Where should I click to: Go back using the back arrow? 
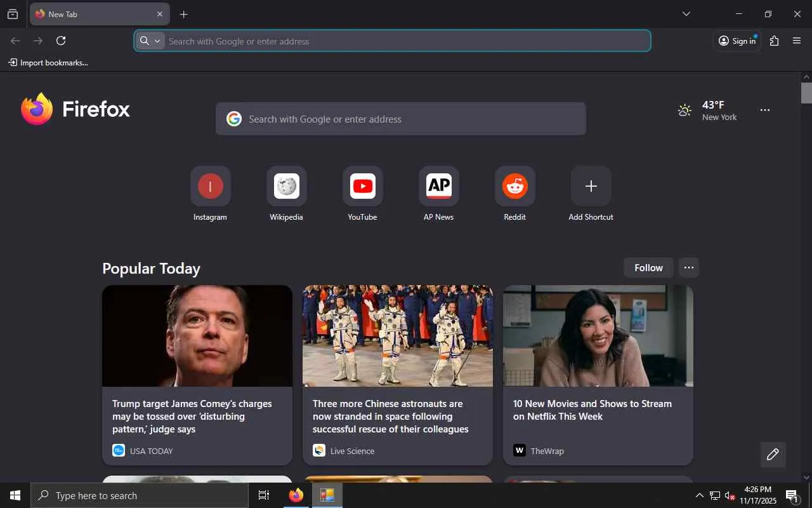click(15, 41)
